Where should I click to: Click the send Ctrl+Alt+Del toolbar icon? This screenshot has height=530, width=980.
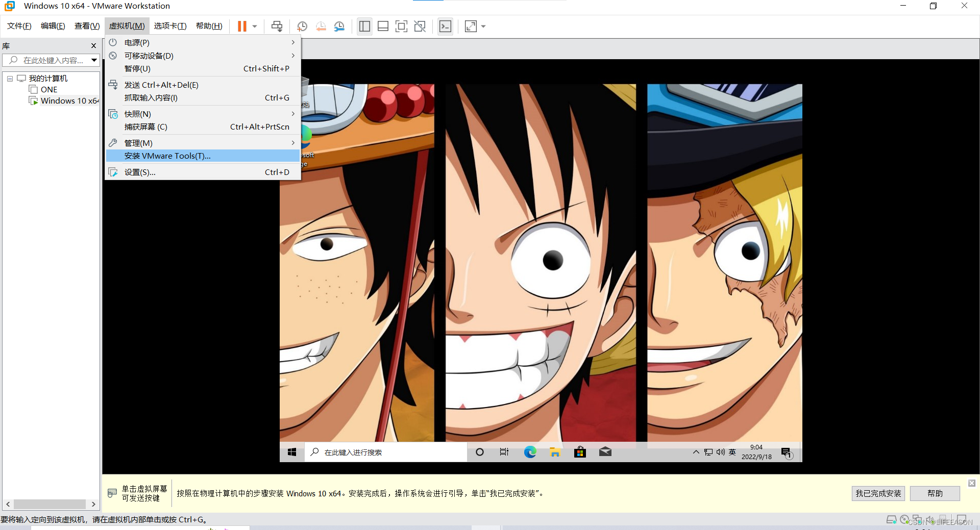tap(277, 26)
